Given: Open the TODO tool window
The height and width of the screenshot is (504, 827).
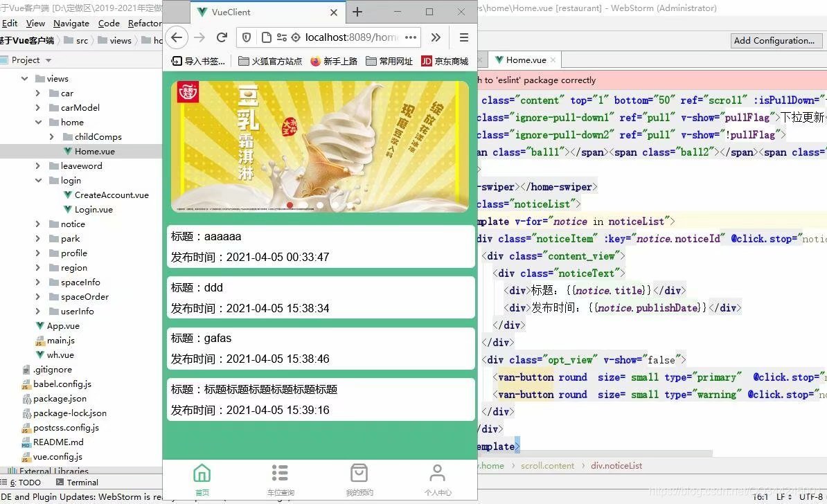Looking at the screenshot, I should [x=21, y=483].
